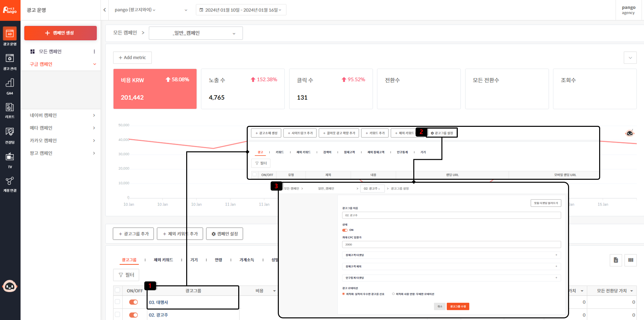Collapse the sidebar with the left chevron

click(x=105, y=10)
